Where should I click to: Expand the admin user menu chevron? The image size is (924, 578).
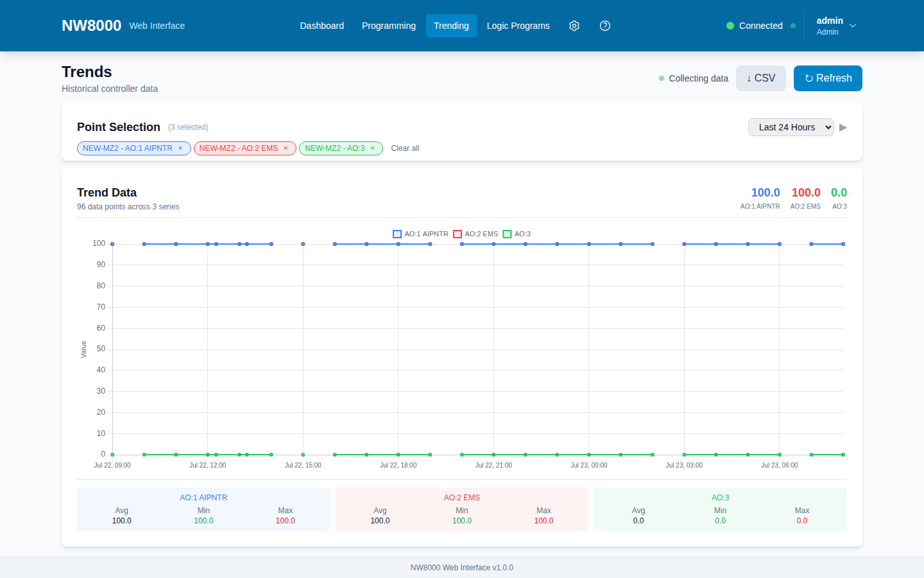(853, 26)
